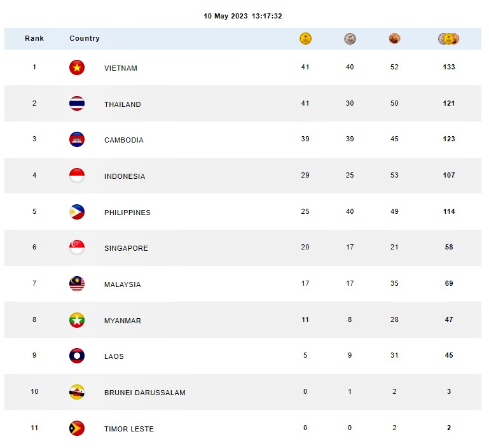Click the Philippines flag icon
The height and width of the screenshot is (448, 489).
coord(77,212)
